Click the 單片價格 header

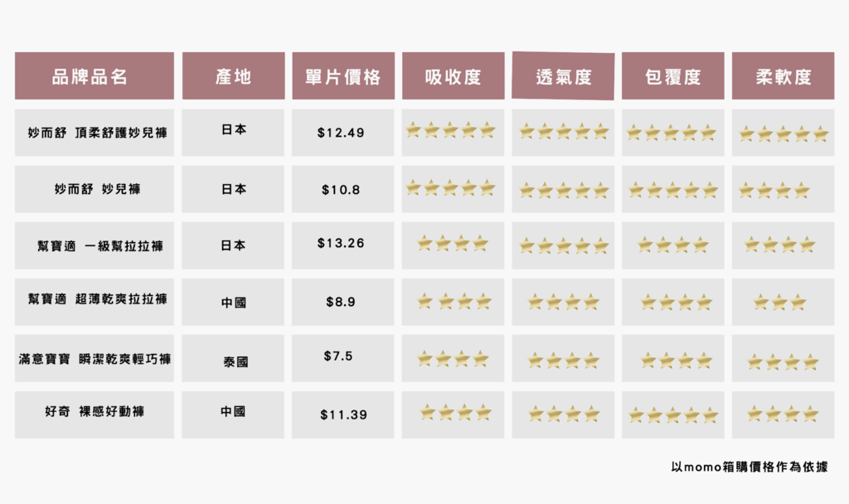[343, 75]
